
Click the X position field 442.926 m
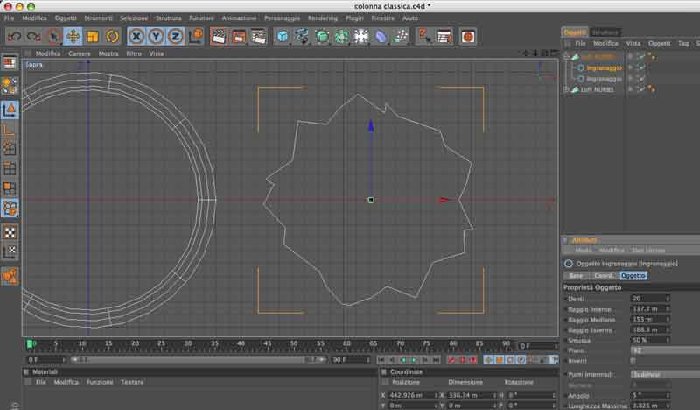click(x=411, y=395)
